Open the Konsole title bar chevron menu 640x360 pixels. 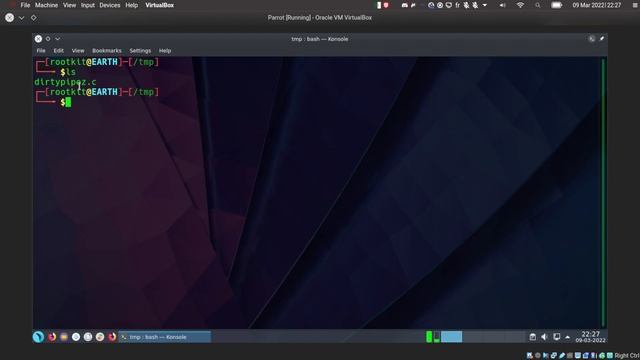58,39
